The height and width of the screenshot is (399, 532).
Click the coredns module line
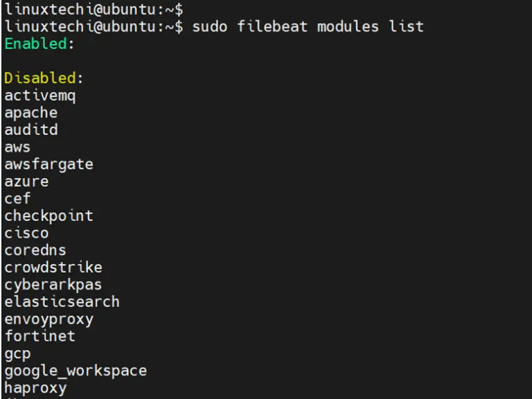click(x=35, y=250)
